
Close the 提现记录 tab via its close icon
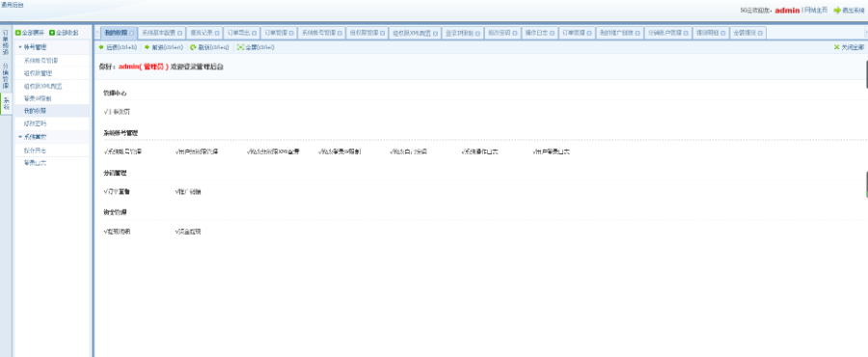[x=218, y=33]
